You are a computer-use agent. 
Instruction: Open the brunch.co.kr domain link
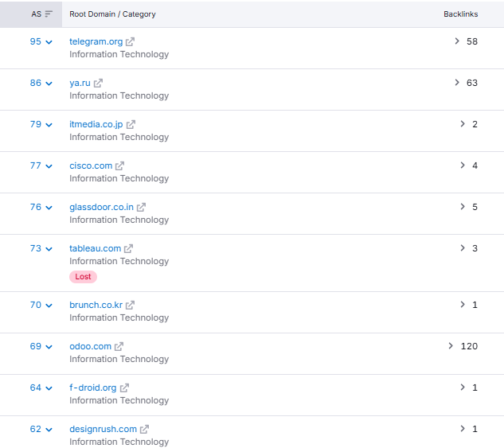pos(96,305)
